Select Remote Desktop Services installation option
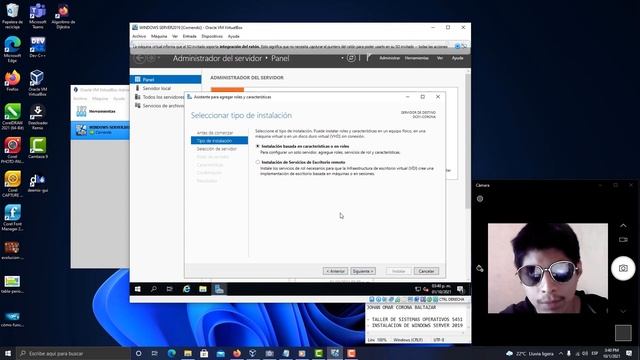The width and height of the screenshot is (640, 360). click(258, 162)
